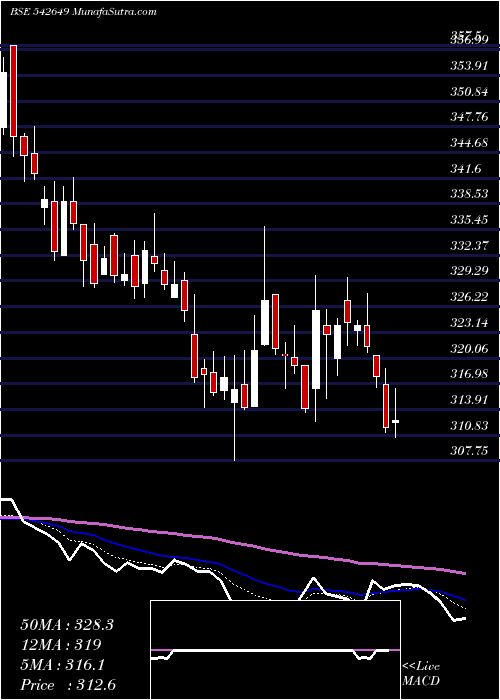
Task: Click the 50MA : 328.3 reading
Action: coord(67,625)
